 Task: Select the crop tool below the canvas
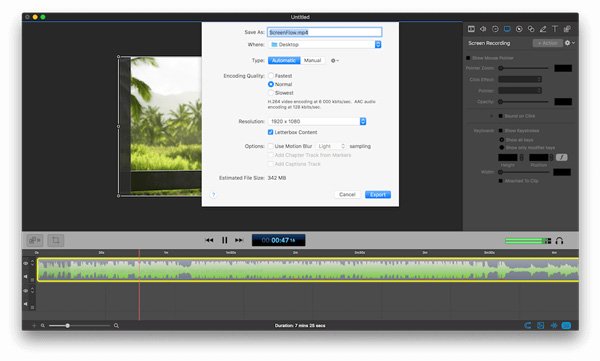(56, 240)
